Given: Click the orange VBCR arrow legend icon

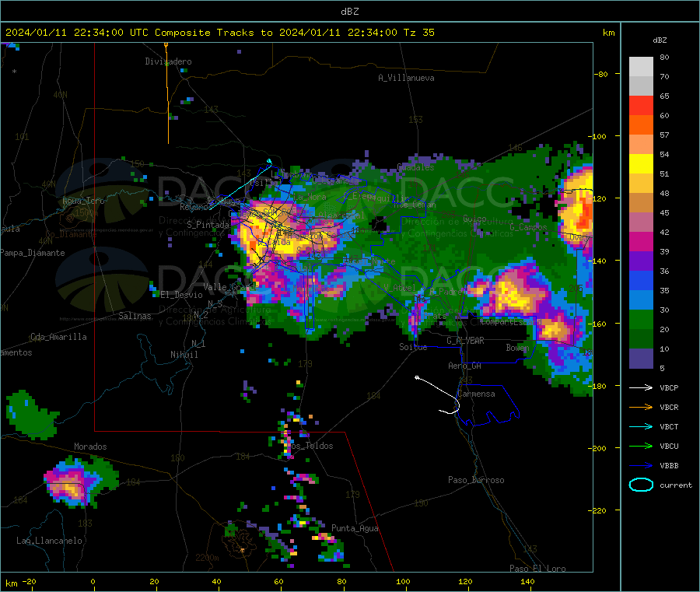Looking at the screenshot, I should coord(641,407).
